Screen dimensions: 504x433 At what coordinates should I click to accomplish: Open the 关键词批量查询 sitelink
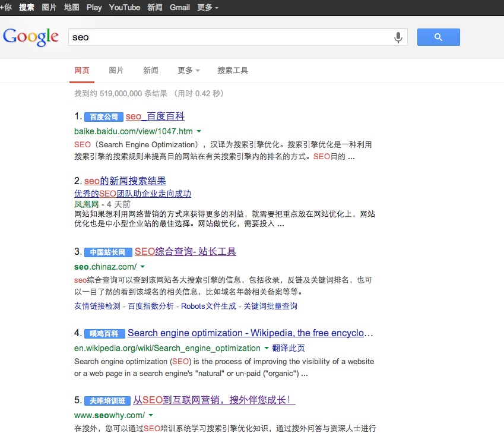click(270, 306)
